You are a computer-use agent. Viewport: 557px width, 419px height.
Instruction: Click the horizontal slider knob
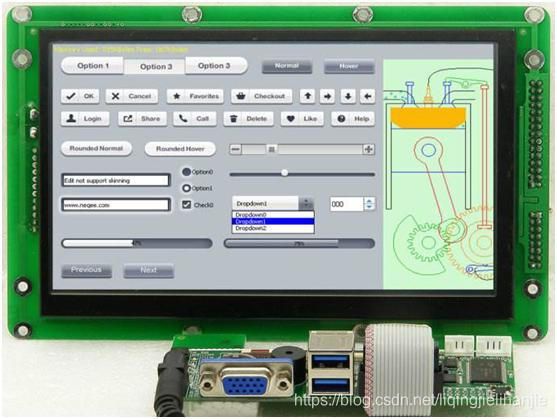tap(285, 173)
